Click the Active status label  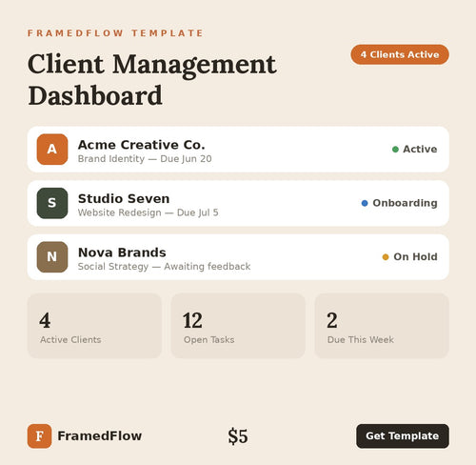[x=420, y=150]
